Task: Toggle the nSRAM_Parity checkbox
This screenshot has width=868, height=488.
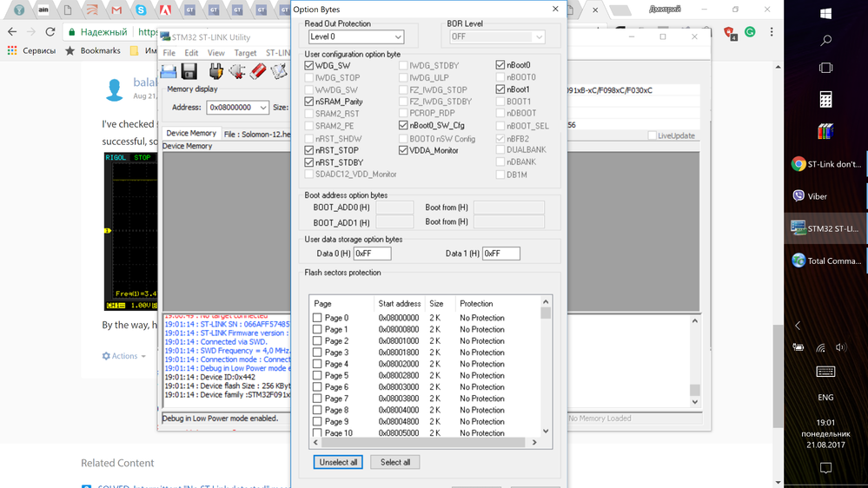Action: (x=309, y=102)
